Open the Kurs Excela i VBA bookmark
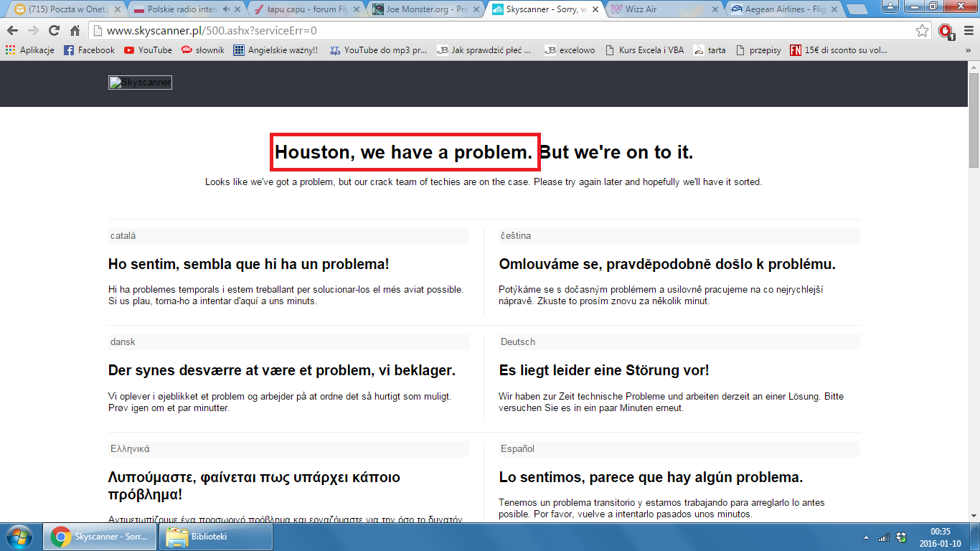This screenshot has height=551, width=980. (x=644, y=50)
